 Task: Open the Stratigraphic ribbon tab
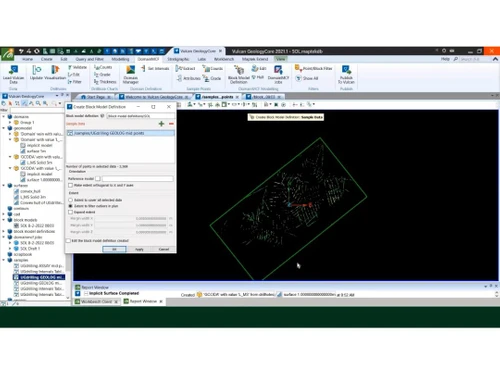pyautogui.click(x=178, y=59)
